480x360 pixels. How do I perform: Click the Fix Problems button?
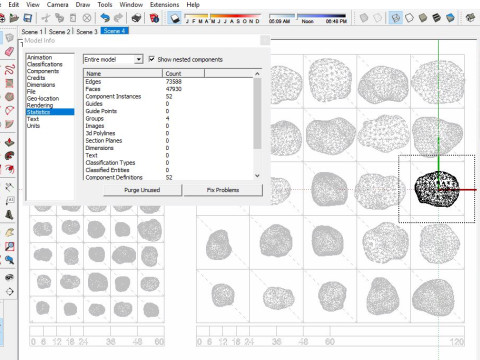(x=223, y=190)
